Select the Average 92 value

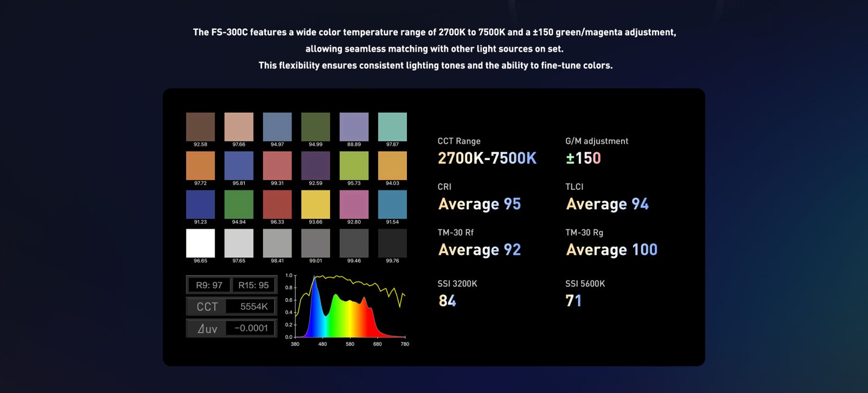pos(480,250)
